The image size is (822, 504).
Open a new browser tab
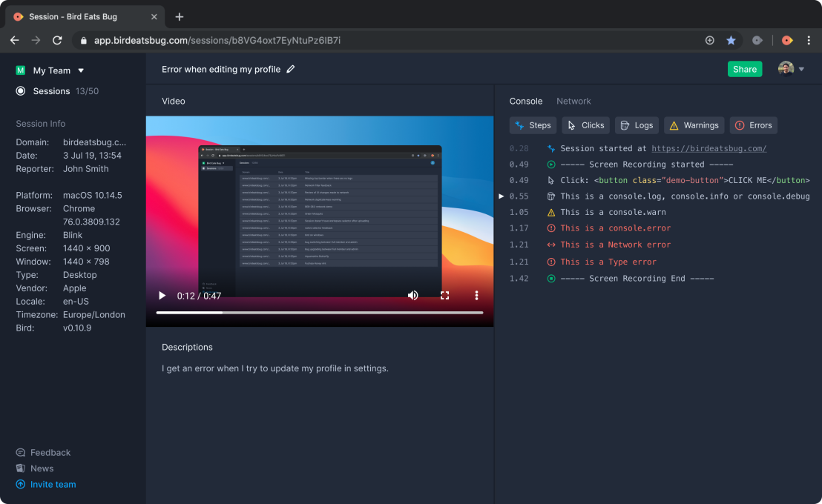180,17
